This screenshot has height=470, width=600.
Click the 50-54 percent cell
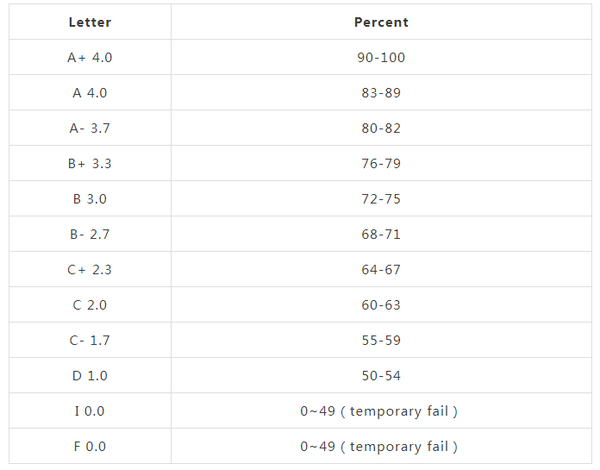(381, 376)
